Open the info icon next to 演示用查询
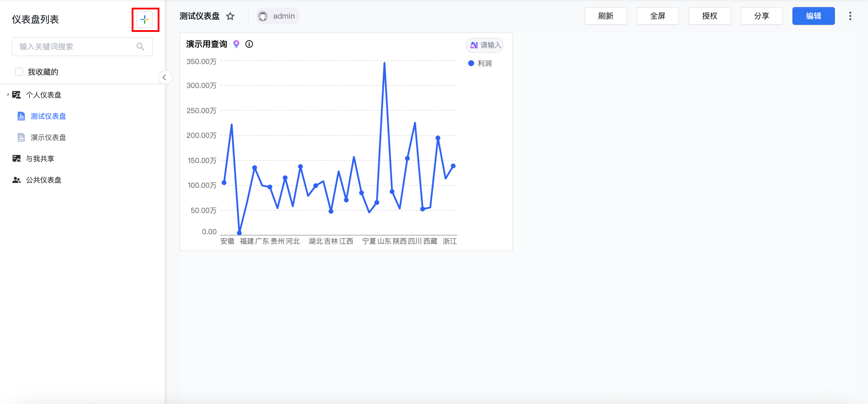 click(x=249, y=44)
